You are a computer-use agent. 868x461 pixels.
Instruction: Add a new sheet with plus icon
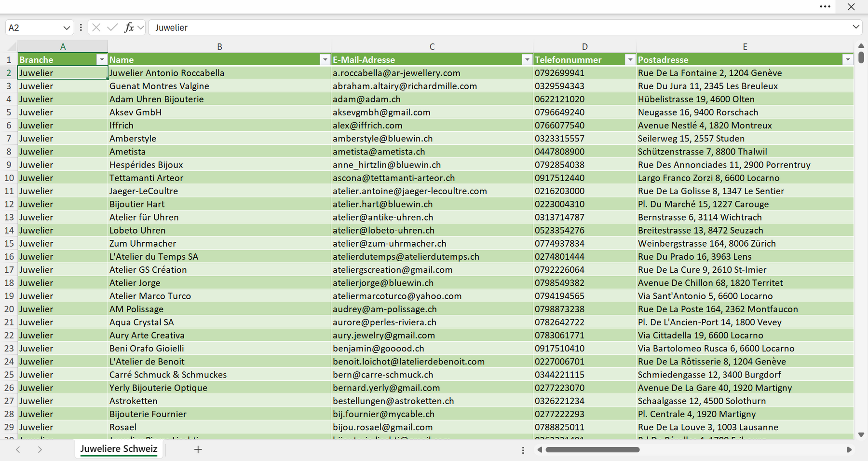(198, 449)
